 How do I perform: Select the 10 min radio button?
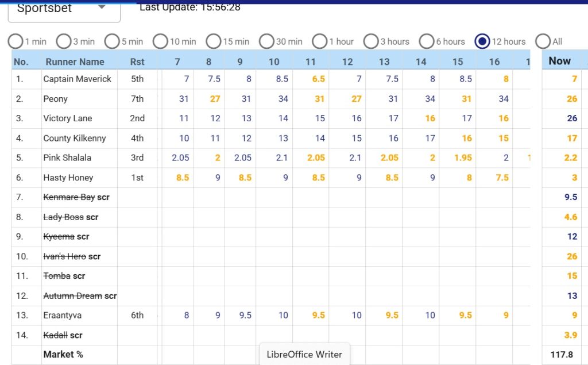[x=161, y=41]
